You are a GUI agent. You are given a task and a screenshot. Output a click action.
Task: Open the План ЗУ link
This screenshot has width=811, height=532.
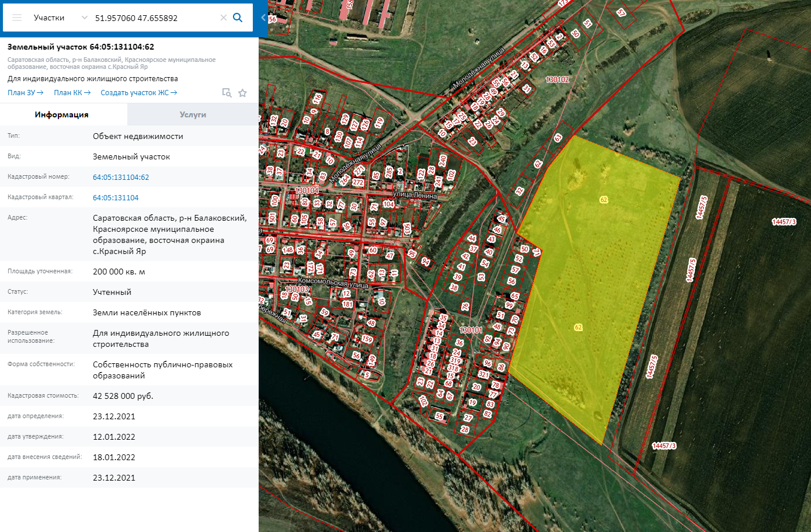coord(25,92)
